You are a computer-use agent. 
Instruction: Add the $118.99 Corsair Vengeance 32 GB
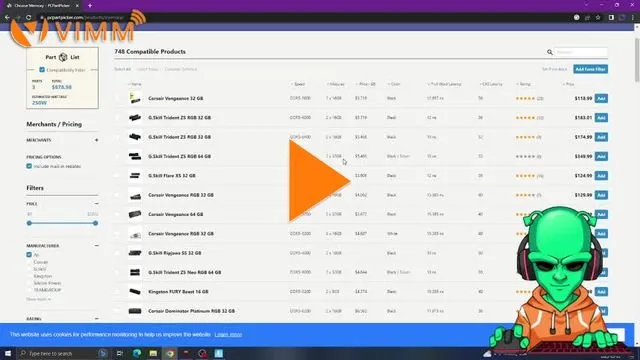(601, 98)
